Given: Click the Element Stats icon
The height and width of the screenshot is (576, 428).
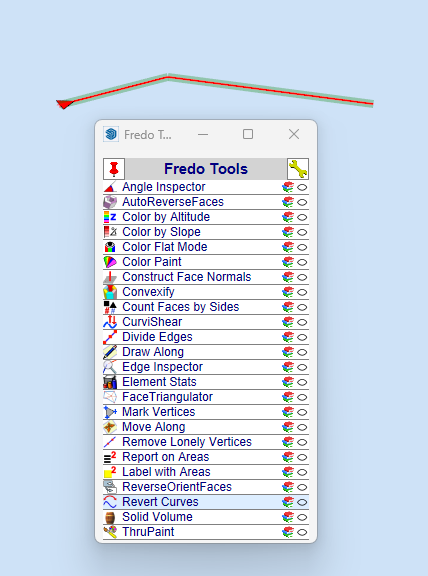Looking at the screenshot, I should click(x=110, y=382).
